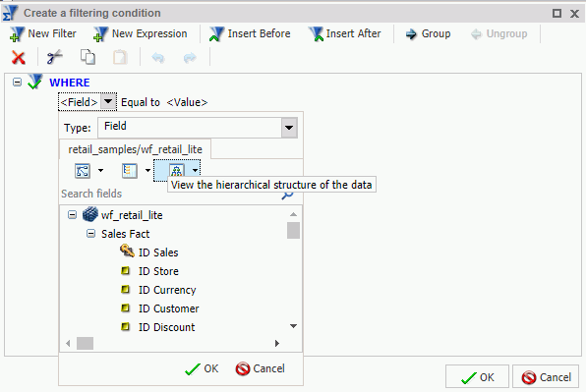
Task: Select the ID Currency field
Action: click(167, 290)
